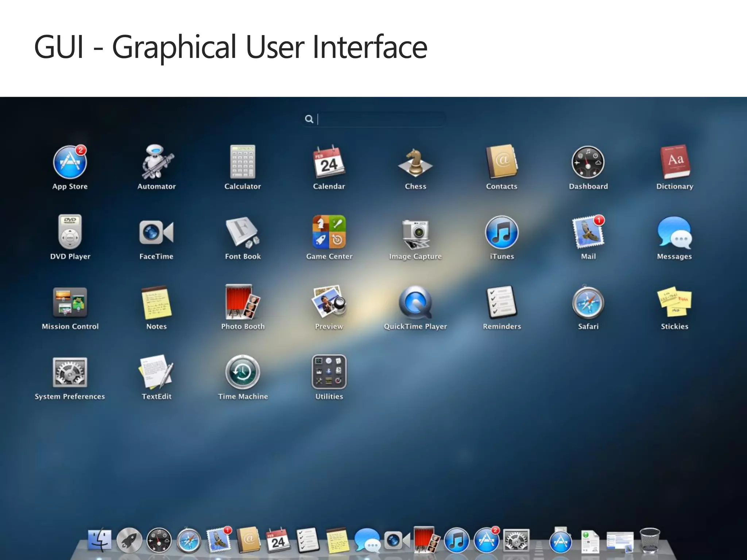
Task: Launch Time Machine
Action: click(243, 372)
